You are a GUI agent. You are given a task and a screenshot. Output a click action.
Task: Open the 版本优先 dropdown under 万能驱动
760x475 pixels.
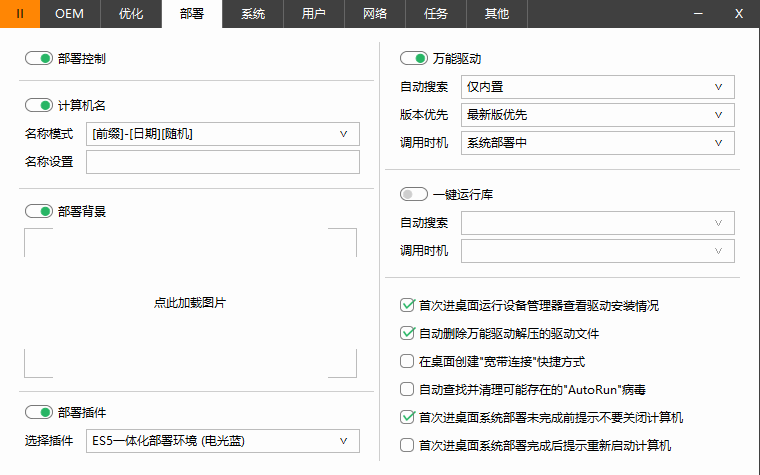click(x=598, y=115)
